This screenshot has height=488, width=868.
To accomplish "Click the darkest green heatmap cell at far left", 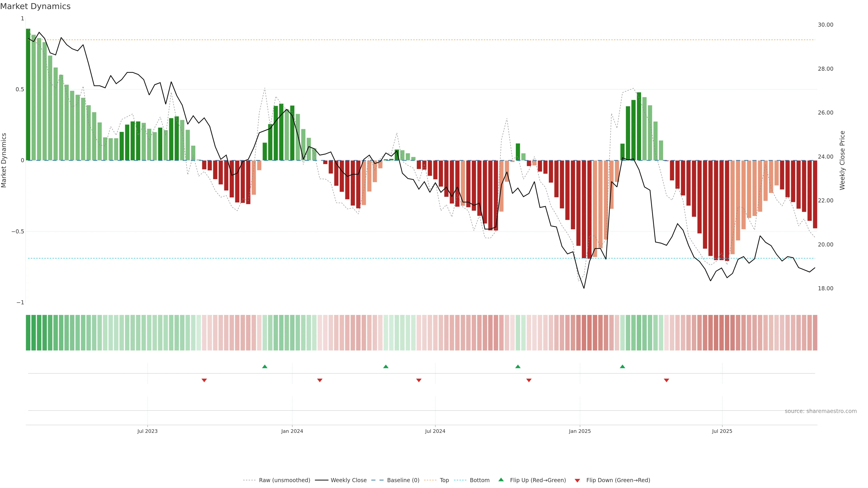I will pyautogui.click(x=28, y=333).
